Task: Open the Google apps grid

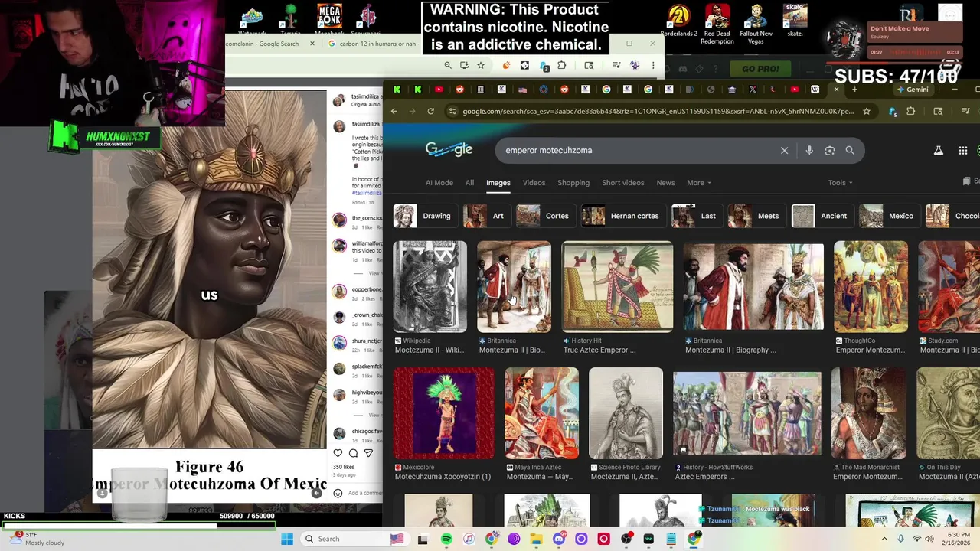Action: click(963, 151)
